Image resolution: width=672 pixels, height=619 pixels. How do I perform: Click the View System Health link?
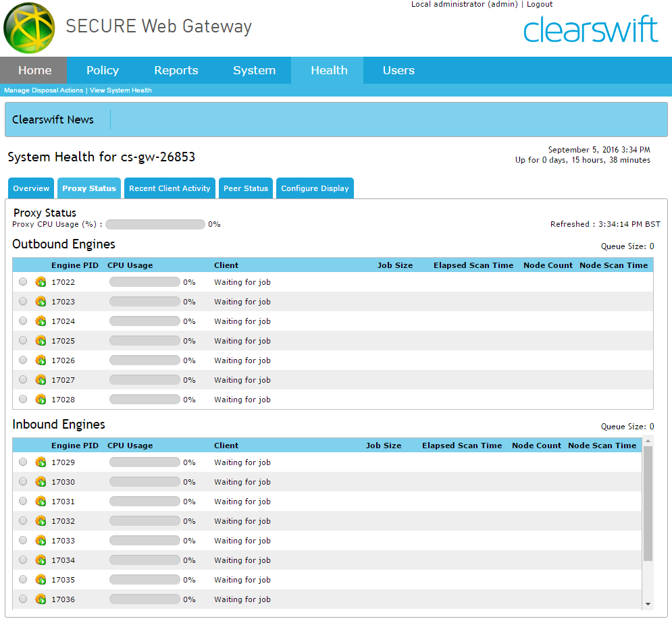(x=121, y=90)
